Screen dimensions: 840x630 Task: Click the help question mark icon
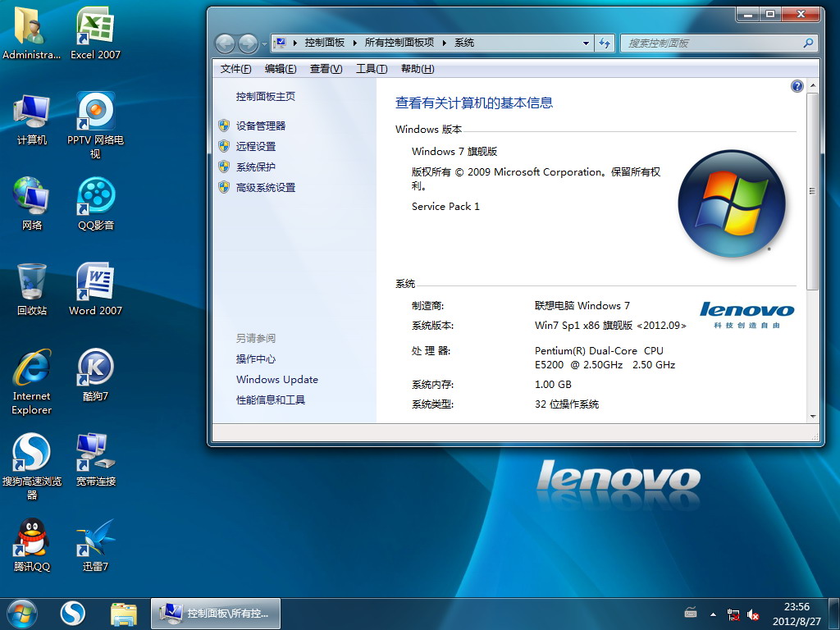797,85
